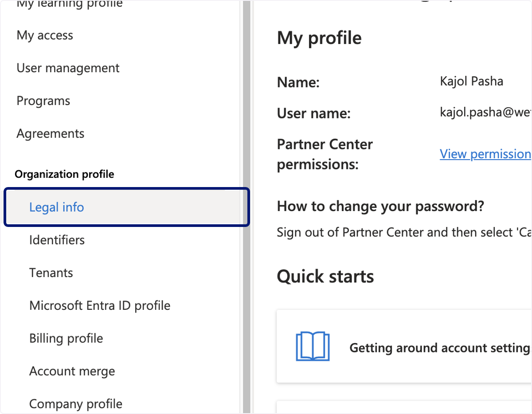
Task: Open the Getting around account settings card
Action: (x=404, y=346)
